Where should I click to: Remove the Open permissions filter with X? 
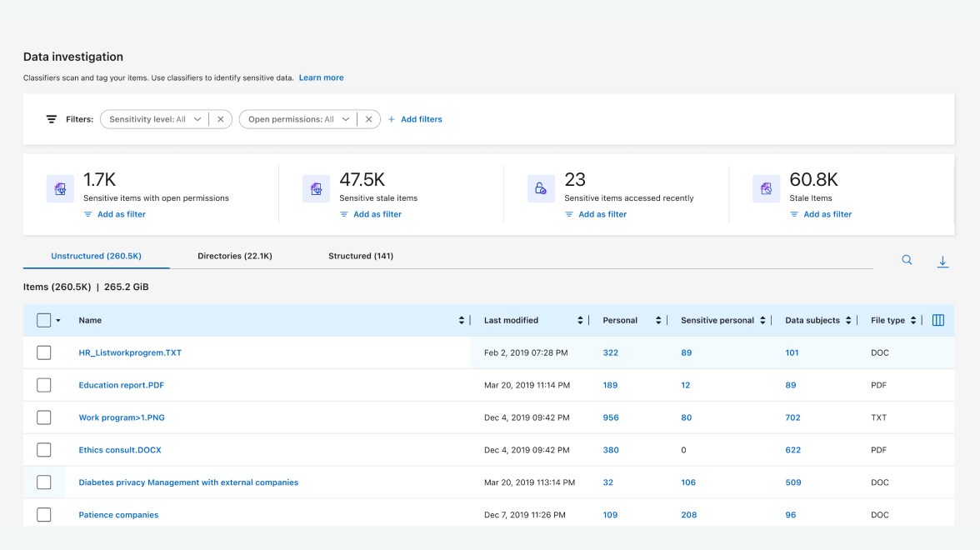[x=368, y=119]
